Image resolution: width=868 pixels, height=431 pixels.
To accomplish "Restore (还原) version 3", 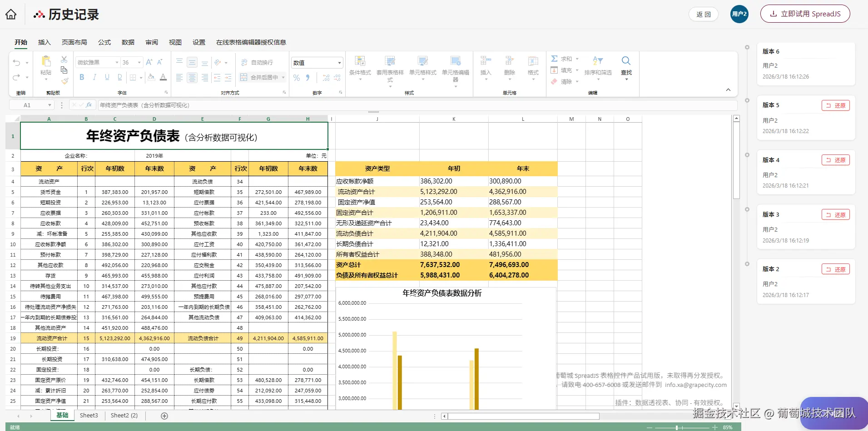I will coord(836,215).
